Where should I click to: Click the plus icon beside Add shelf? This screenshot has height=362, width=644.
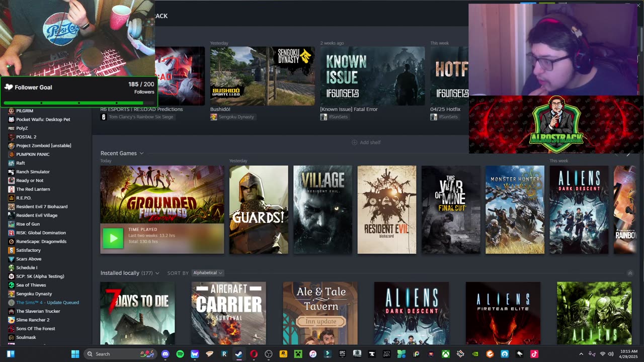pos(354,142)
